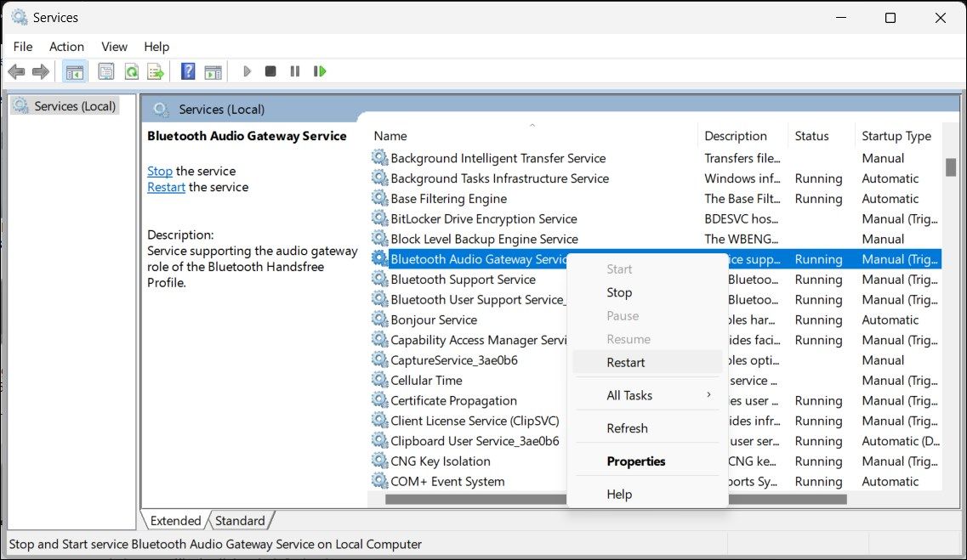Export the service list using the Export icon
Image resolution: width=967 pixels, height=560 pixels.
tap(155, 71)
